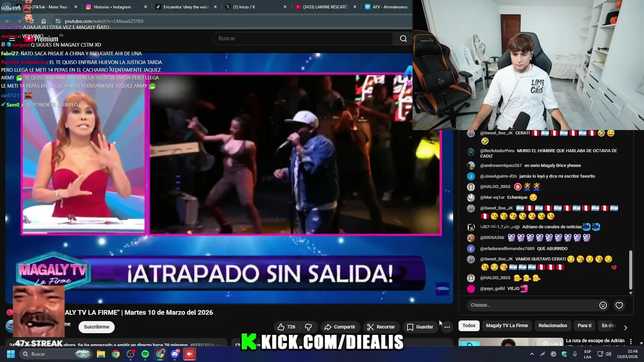Open File Explorer from the taskbar
This screenshot has height=362, width=644.
tap(101, 354)
